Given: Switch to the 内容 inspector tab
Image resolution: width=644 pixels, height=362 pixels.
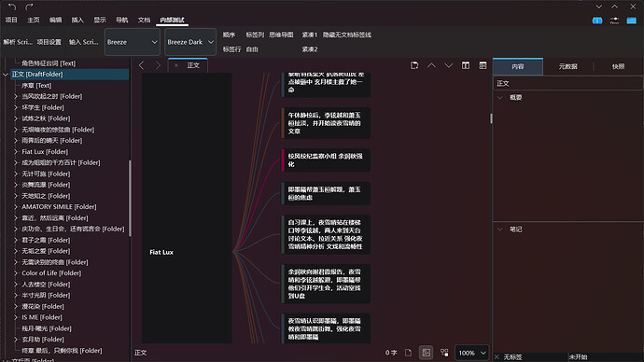Looking at the screenshot, I should pyautogui.click(x=518, y=66).
